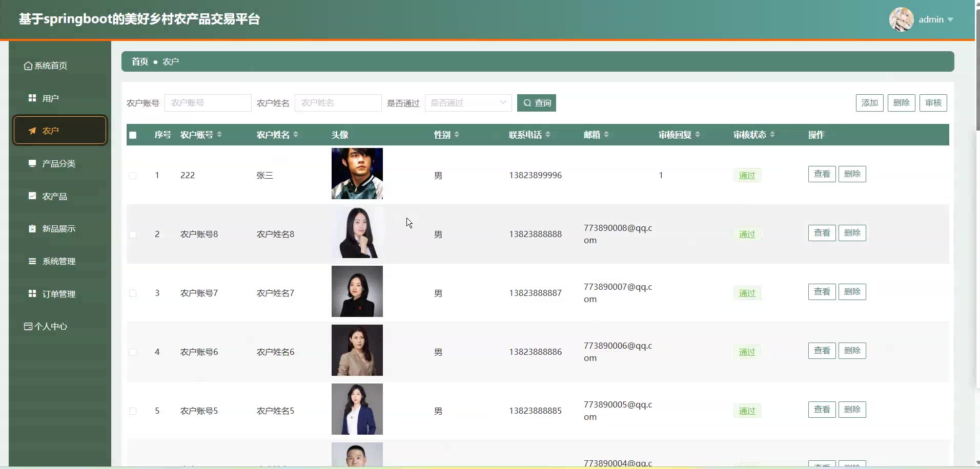This screenshot has width=980, height=469.
Task: Click the home icon beside 系统首页
Action: coord(28,66)
